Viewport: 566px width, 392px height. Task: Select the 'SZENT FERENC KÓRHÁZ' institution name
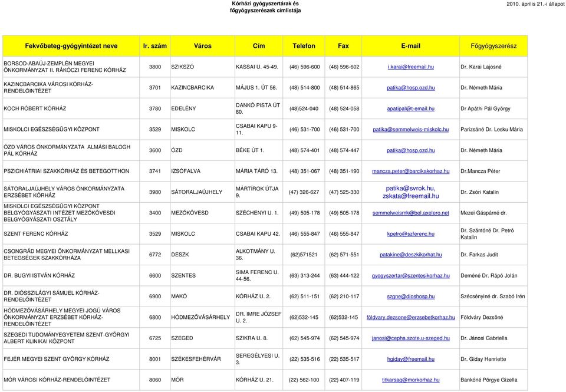[36, 234]
